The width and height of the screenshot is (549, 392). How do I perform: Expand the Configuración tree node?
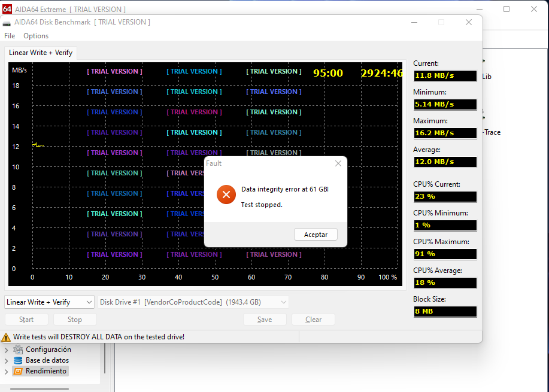(x=7, y=350)
